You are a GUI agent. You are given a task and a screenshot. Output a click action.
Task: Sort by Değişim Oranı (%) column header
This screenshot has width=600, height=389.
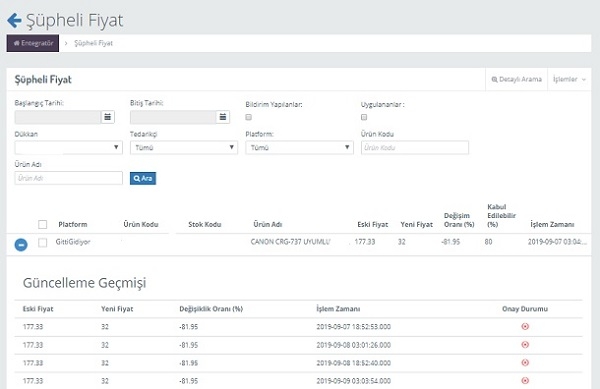(x=459, y=220)
